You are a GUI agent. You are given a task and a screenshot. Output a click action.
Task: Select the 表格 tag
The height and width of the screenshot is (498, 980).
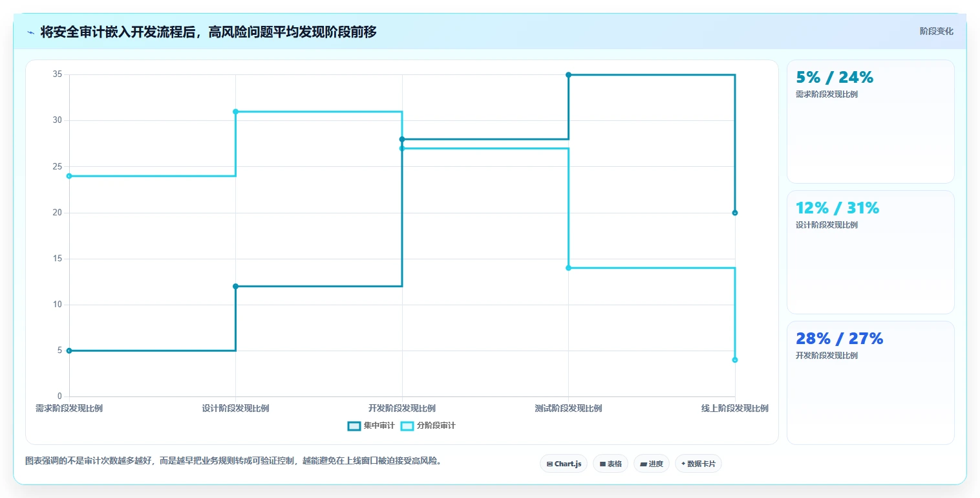point(610,464)
